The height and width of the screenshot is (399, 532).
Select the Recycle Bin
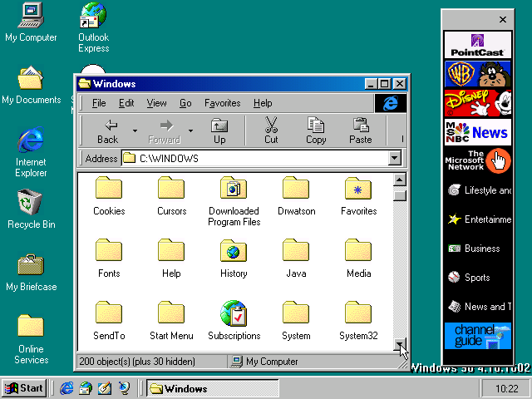(x=31, y=209)
